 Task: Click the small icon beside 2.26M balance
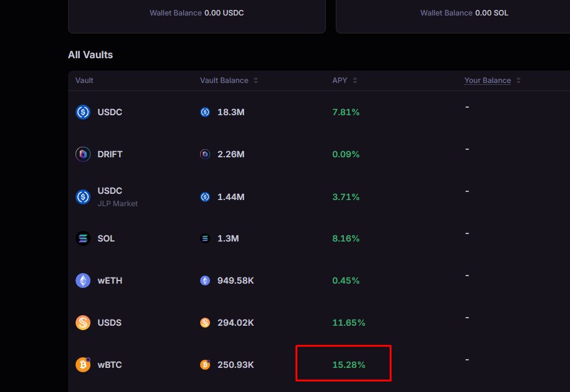coord(205,154)
